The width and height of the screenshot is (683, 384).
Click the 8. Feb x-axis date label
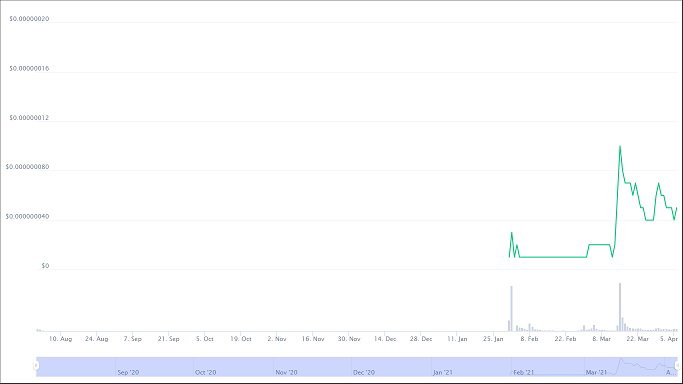click(529, 339)
